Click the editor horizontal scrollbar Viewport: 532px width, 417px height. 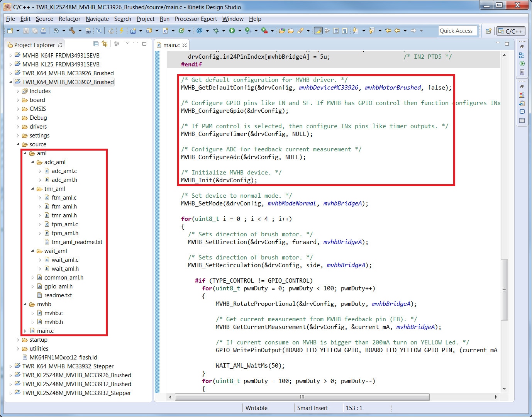[x=302, y=397]
